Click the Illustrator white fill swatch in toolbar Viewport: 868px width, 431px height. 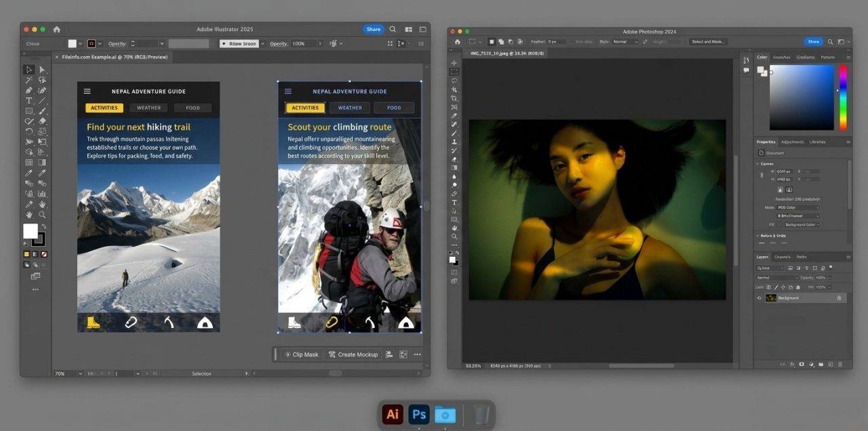[31, 231]
